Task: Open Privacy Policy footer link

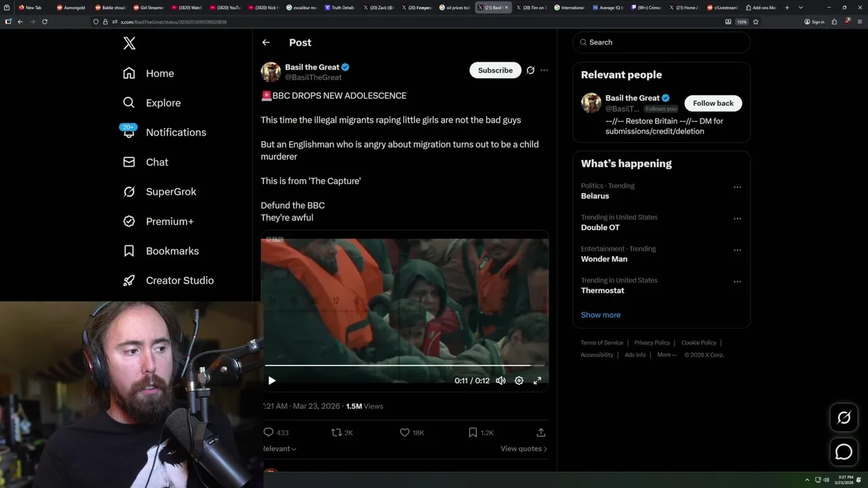Action: (x=652, y=343)
